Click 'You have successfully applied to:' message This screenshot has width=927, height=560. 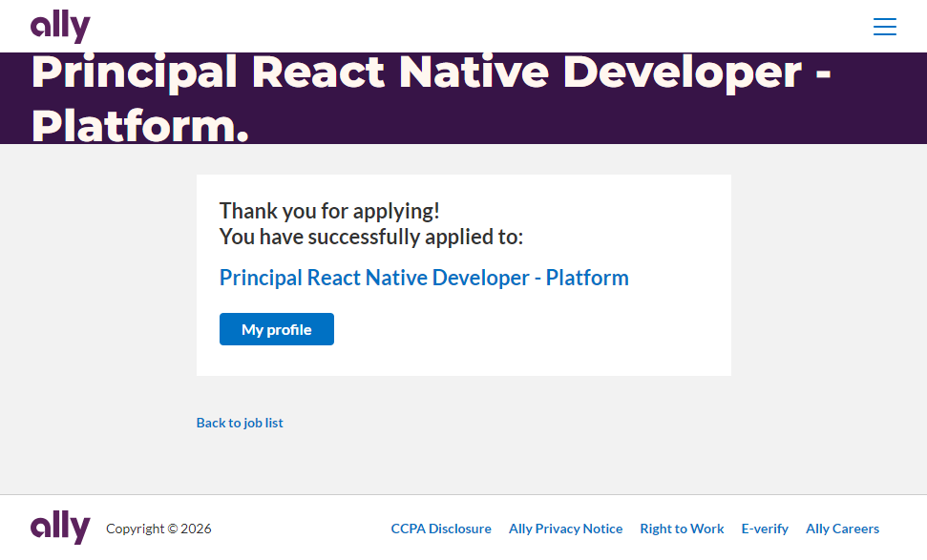tap(371, 237)
